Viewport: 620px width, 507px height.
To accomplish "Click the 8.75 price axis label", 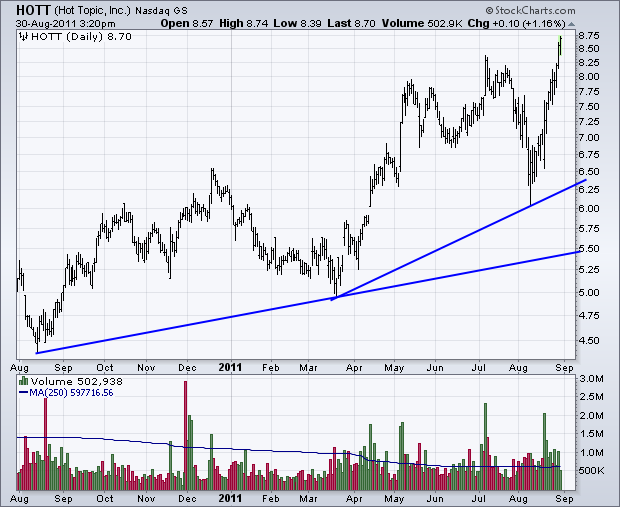I will 589,36.
